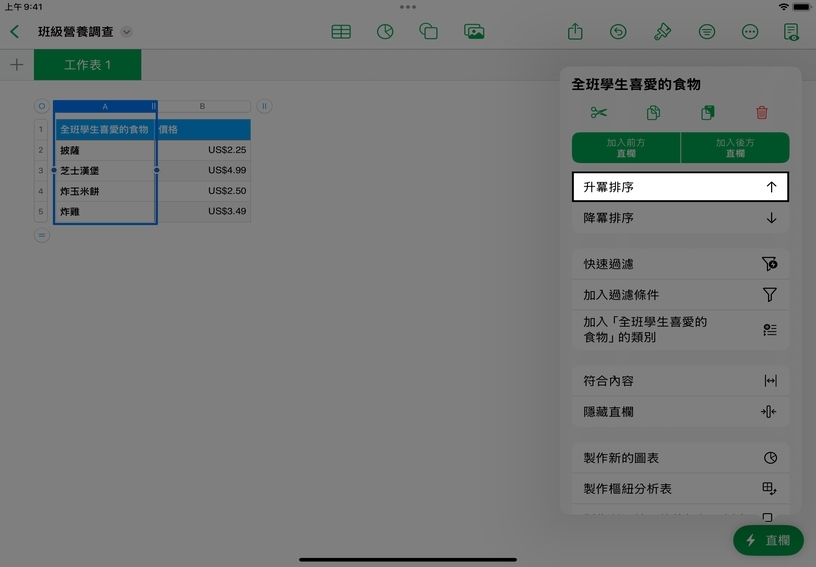
Task: Open the more options ellipsis menu
Action: click(x=750, y=32)
